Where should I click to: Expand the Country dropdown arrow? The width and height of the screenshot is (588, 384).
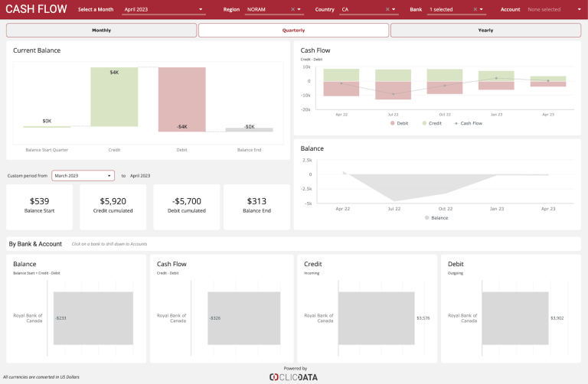[x=394, y=10]
